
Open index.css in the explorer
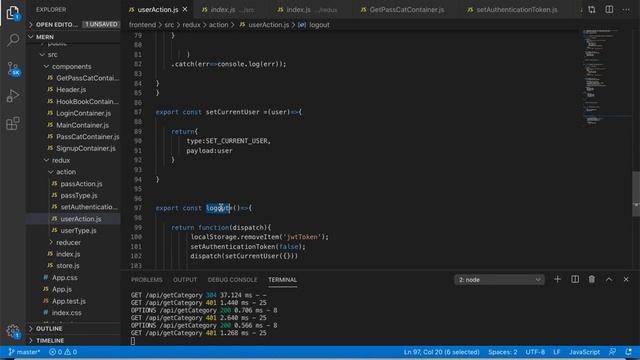66,313
